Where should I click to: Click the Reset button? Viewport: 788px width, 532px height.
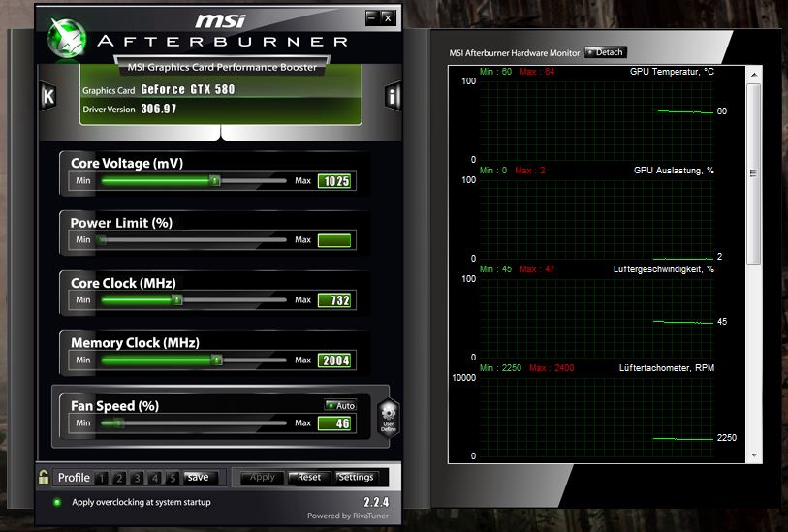pyautogui.click(x=309, y=477)
